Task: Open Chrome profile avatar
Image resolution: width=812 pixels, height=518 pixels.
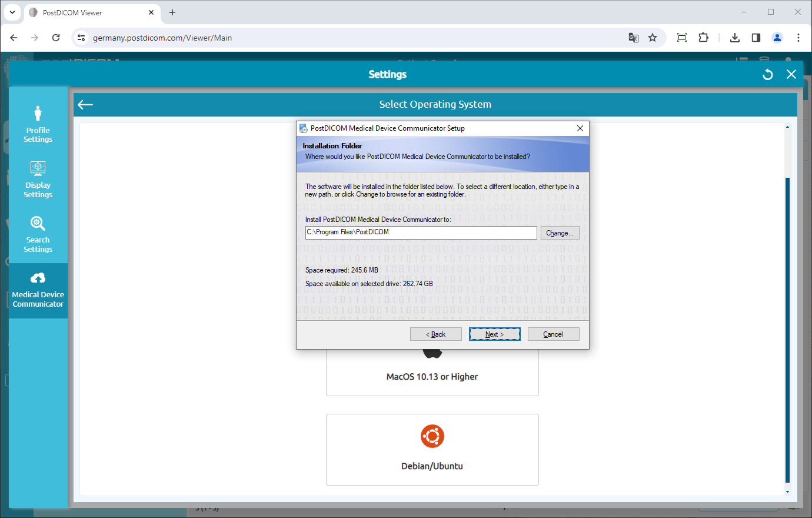Action: tap(777, 38)
